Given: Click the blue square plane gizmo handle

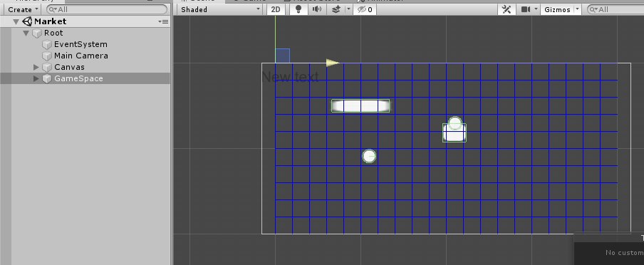Looking at the screenshot, I should 283,56.
